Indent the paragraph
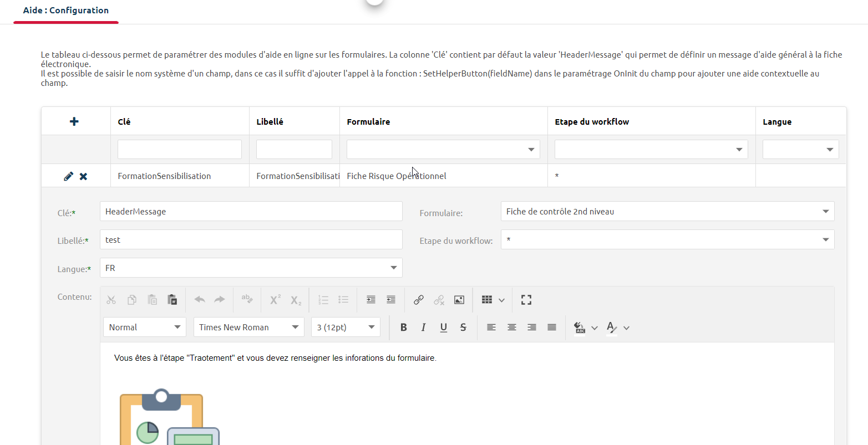 (x=371, y=300)
